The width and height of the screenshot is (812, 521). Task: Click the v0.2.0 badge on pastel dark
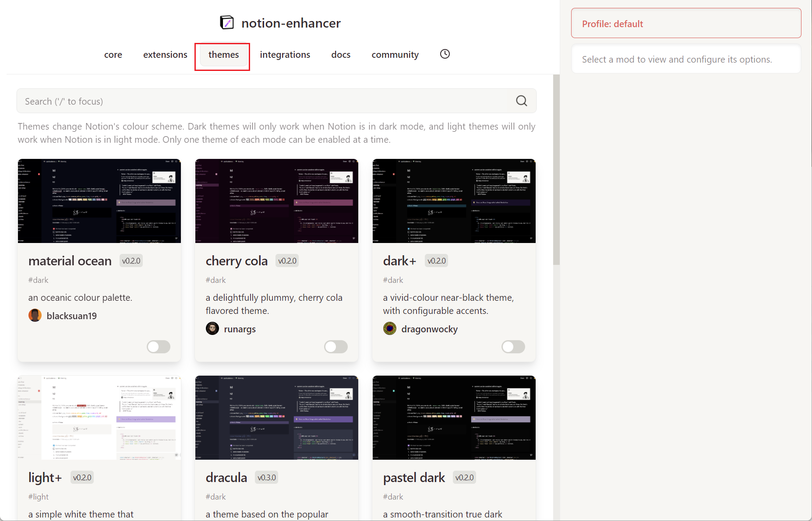click(465, 478)
